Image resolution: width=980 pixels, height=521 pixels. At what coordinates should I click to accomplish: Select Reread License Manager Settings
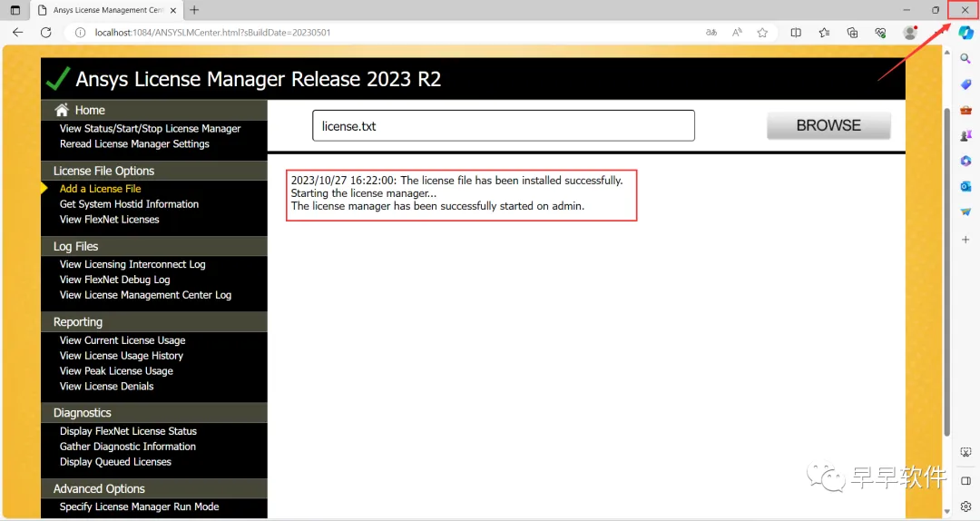coord(134,143)
